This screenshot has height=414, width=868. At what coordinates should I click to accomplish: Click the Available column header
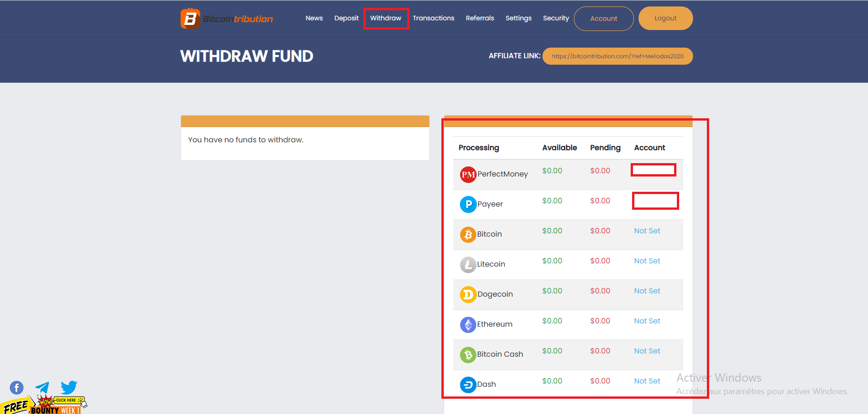tap(560, 148)
